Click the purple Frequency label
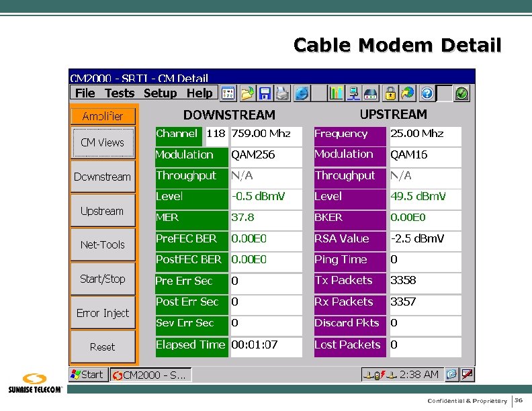 tap(350, 136)
